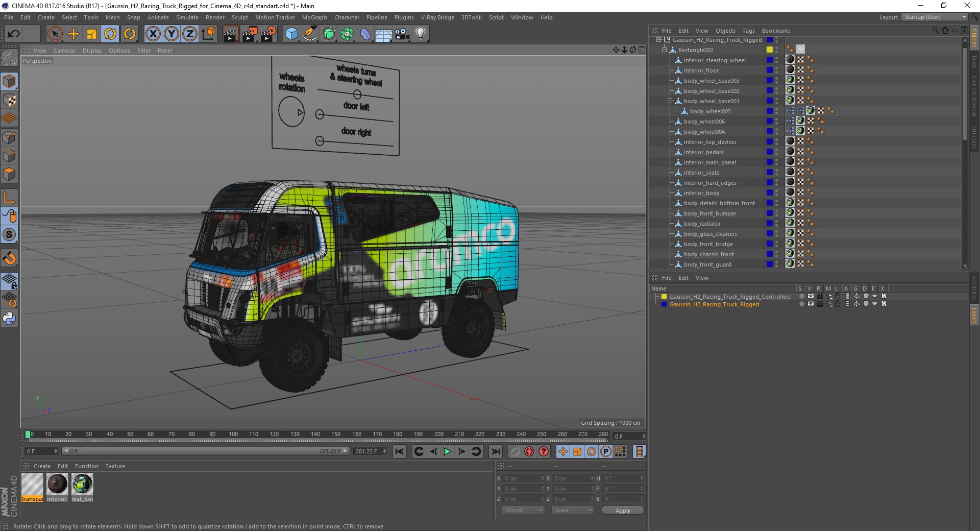
Task: Click Render View clapperboard icon
Action: coord(231,34)
